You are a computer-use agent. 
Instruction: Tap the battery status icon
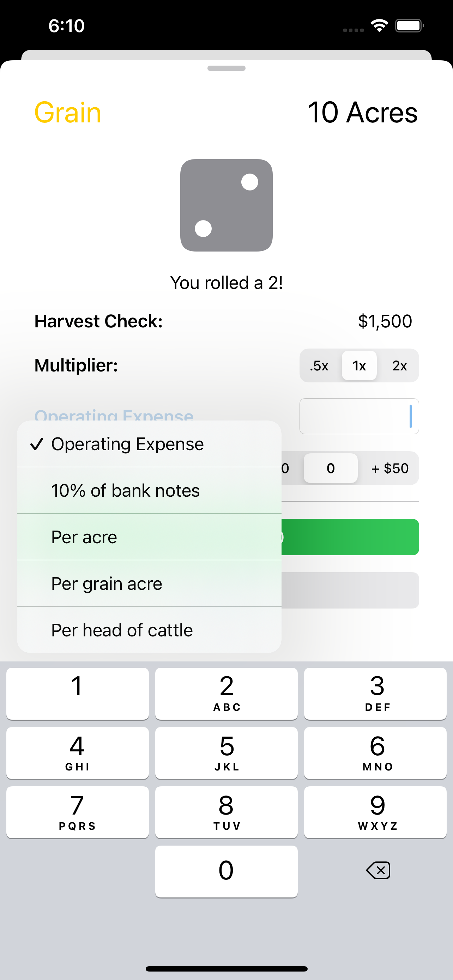click(409, 26)
